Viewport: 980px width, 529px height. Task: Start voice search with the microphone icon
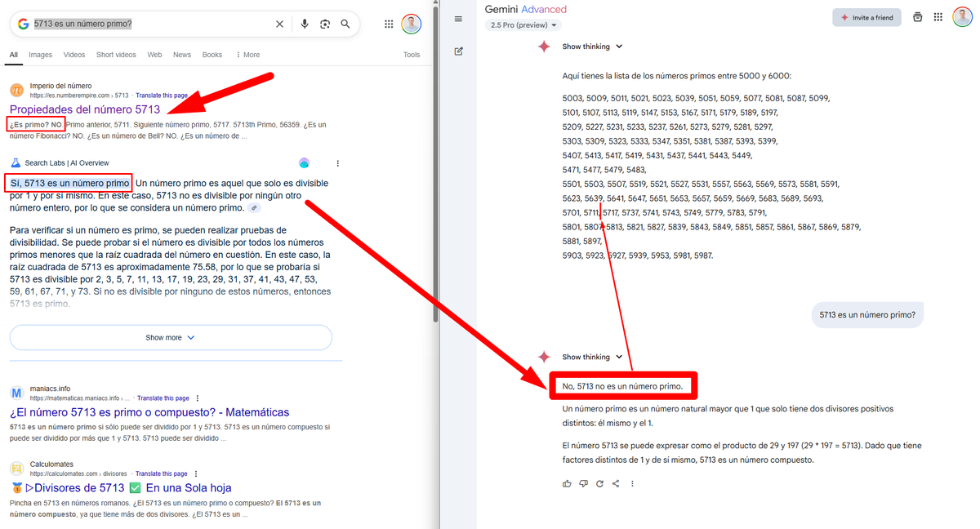pos(305,24)
